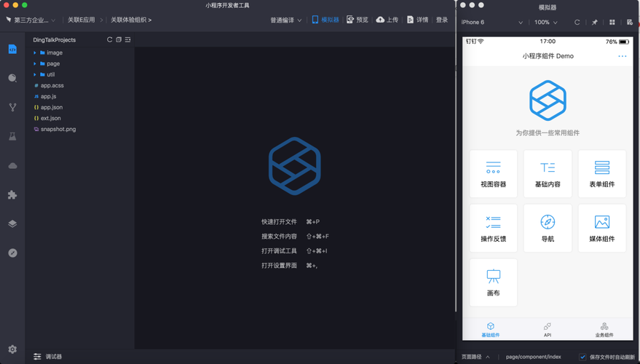640x364 pixels.
Task: Click the hide-panel icon in the explorer header
Action: pos(127,39)
